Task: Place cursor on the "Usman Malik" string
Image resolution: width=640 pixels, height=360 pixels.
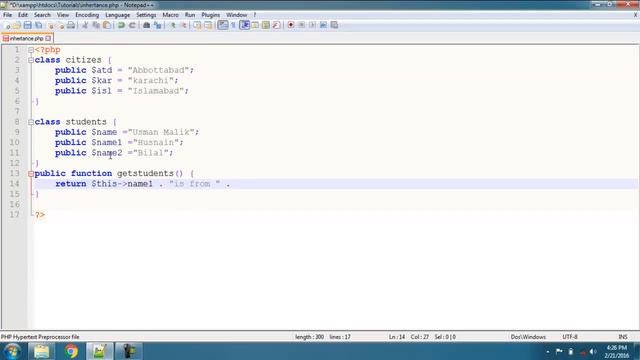Action: 161,132
